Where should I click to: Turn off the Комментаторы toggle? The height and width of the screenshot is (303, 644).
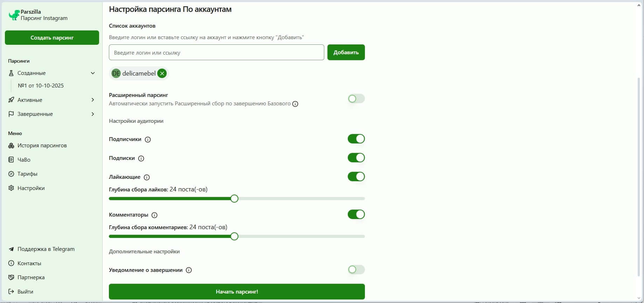click(x=356, y=214)
